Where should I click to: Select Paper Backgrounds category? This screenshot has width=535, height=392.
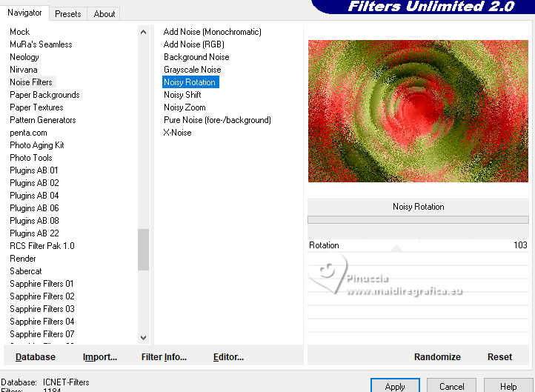coord(44,95)
